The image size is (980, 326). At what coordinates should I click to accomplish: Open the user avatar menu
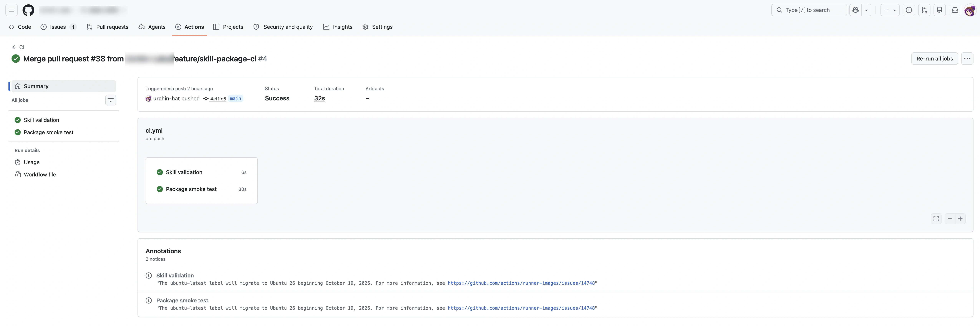click(970, 10)
